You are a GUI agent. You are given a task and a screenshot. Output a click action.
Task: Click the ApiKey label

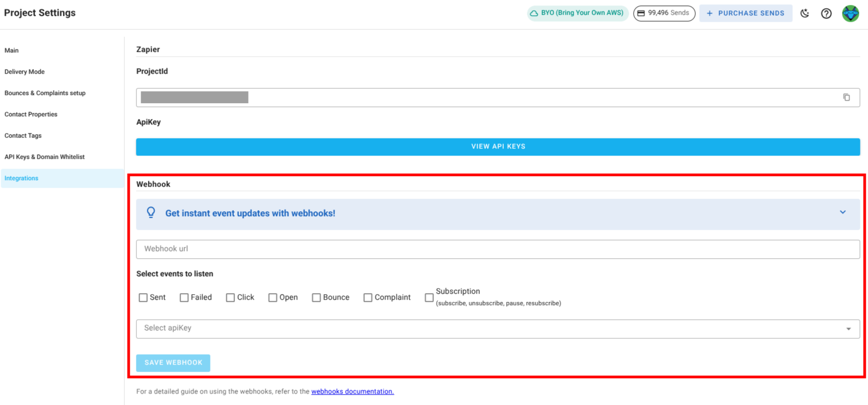coord(148,122)
